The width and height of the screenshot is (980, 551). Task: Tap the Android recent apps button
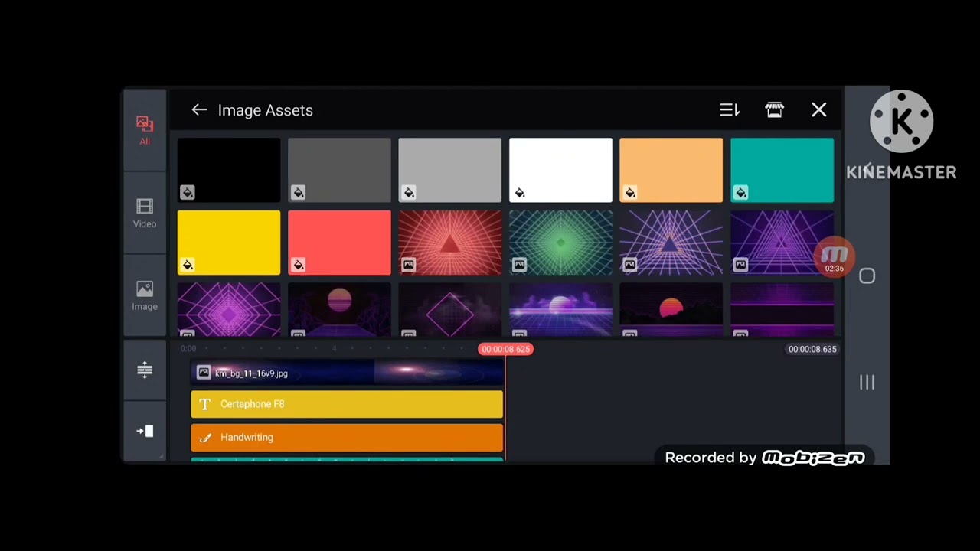pos(867,382)
